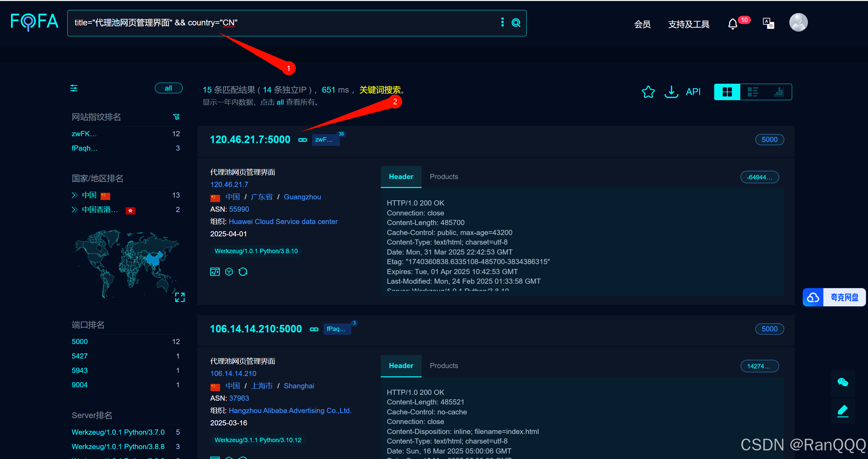The height and width of the screenshot is (459, 868).
Task: Click the all filter pill button
Action: point(168,88)
